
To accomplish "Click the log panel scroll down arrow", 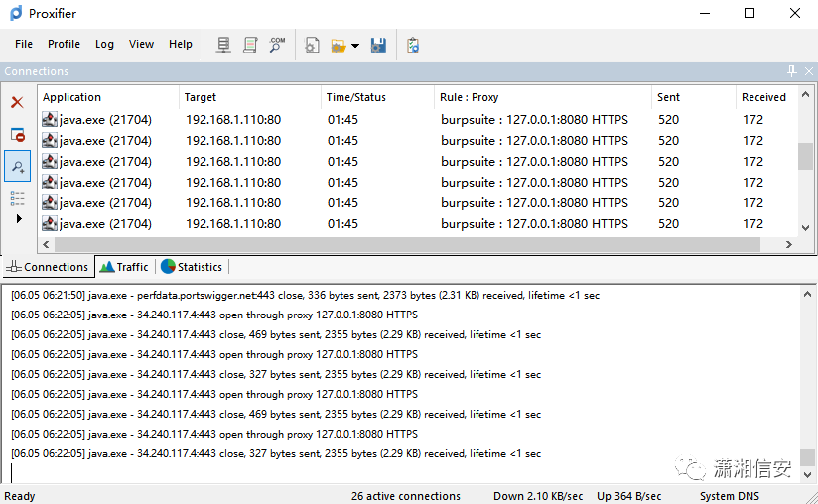I will point(807,475).
